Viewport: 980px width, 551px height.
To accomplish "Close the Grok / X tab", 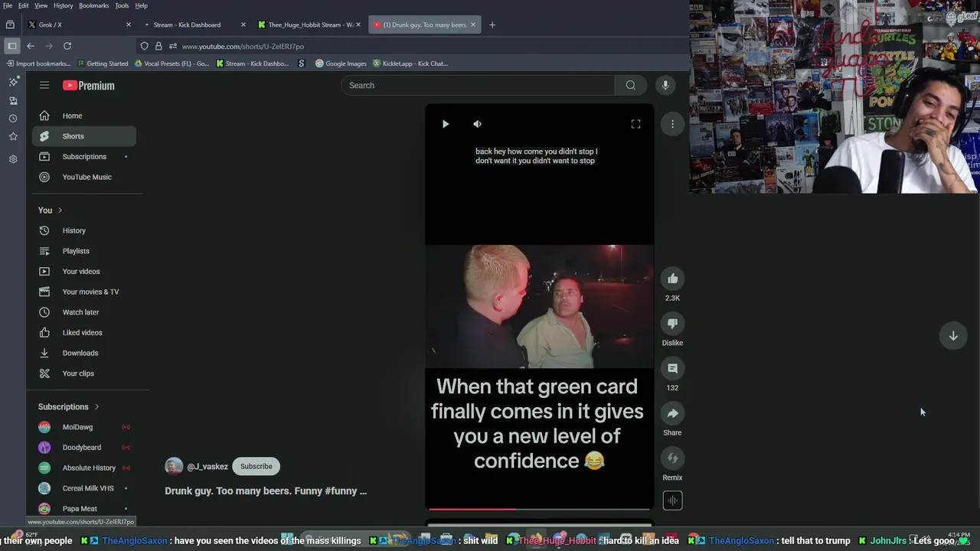I will [x=129, y=24].
